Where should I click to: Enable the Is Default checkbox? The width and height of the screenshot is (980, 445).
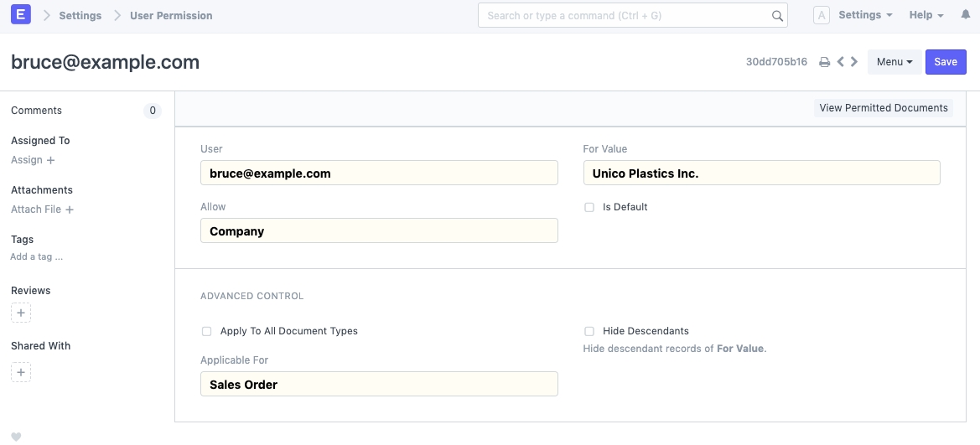(x=589, y=207)
